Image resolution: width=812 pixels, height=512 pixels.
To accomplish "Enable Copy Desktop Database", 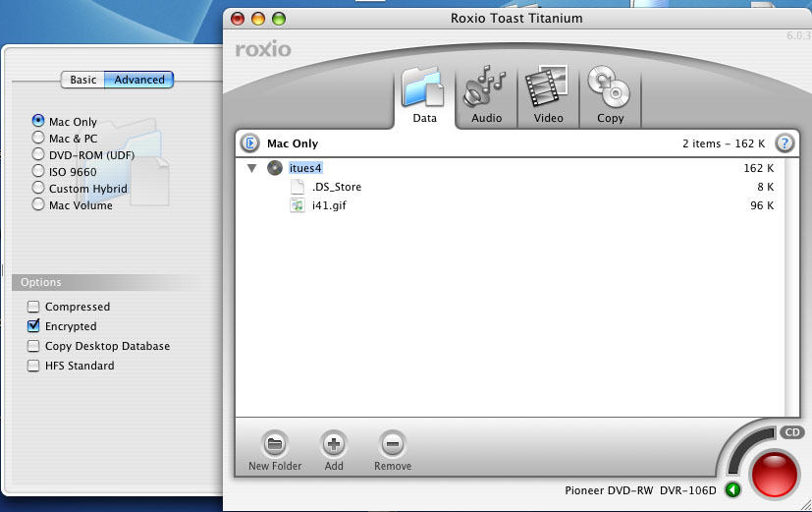I will tap(33, 346).
